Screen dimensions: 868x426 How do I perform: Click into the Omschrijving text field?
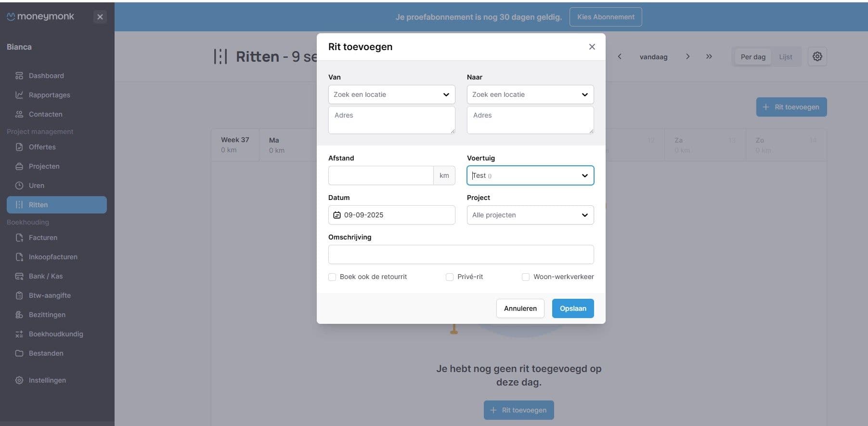coord(461,254)
